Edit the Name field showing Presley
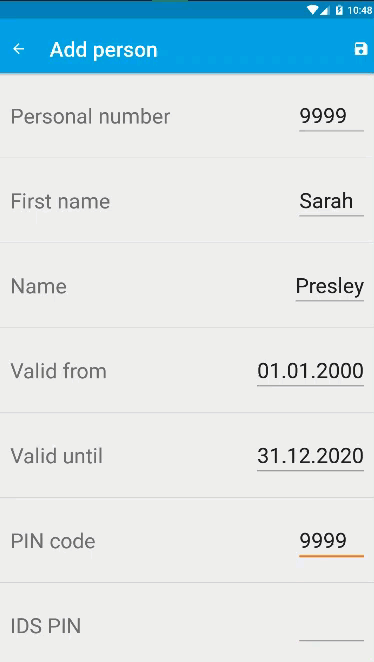The width and height of the screenshot is (374, 662). [330, 286]
